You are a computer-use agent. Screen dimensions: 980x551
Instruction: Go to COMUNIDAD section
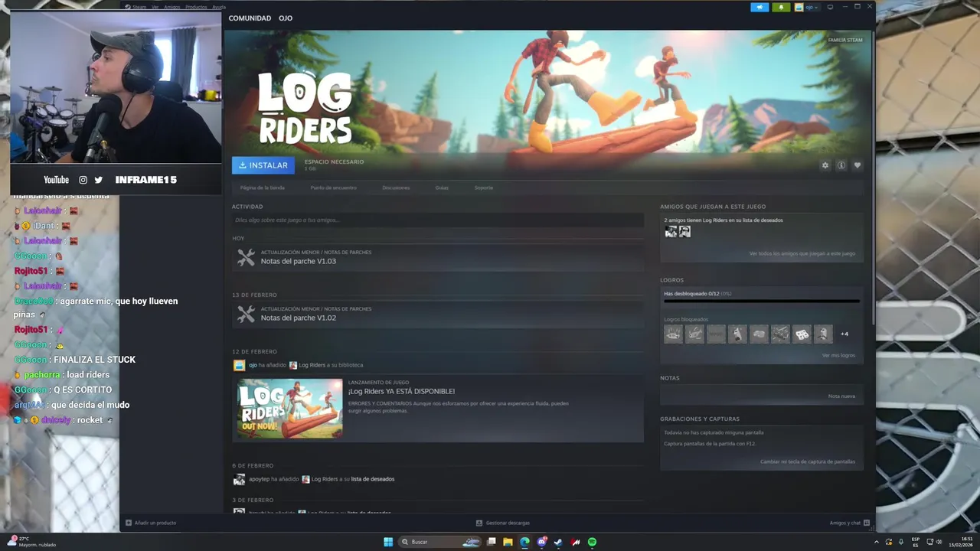(250, 18)
